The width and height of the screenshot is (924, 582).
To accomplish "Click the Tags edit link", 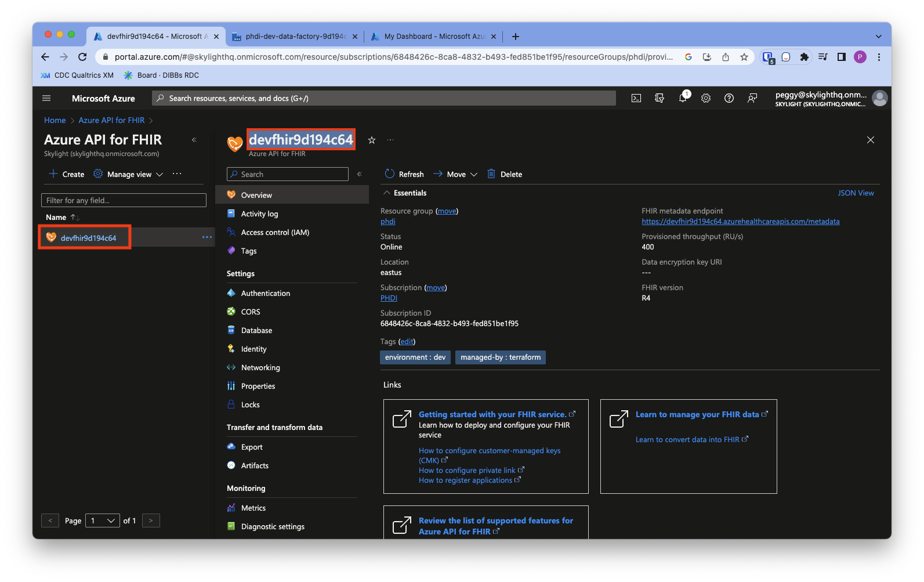I will (x=407, y=342).
